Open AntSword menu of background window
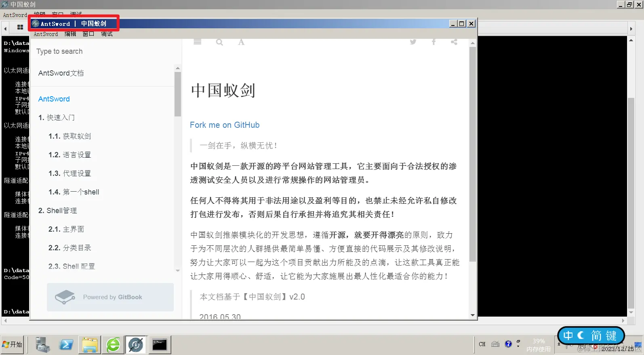The image size is (644, 355). 15,15
